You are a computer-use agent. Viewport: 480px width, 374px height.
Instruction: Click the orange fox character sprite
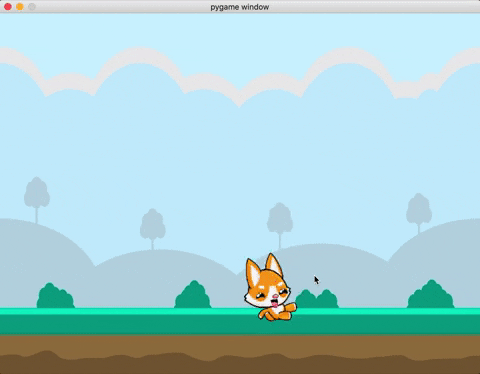pos(270,287)
